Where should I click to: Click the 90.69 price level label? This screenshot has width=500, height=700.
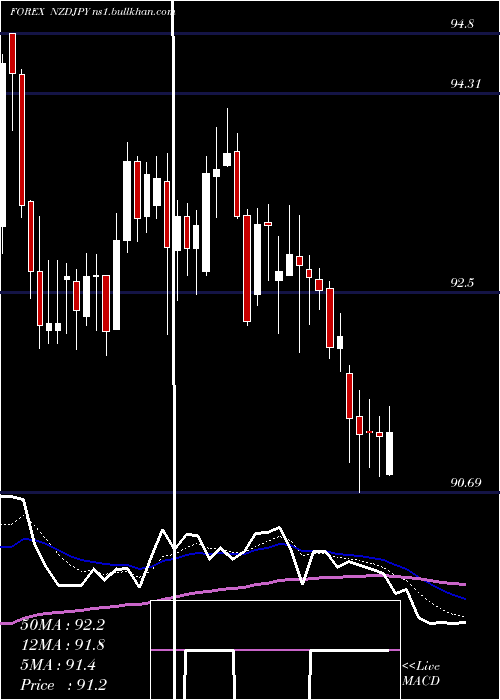click(x=466, y=482)
